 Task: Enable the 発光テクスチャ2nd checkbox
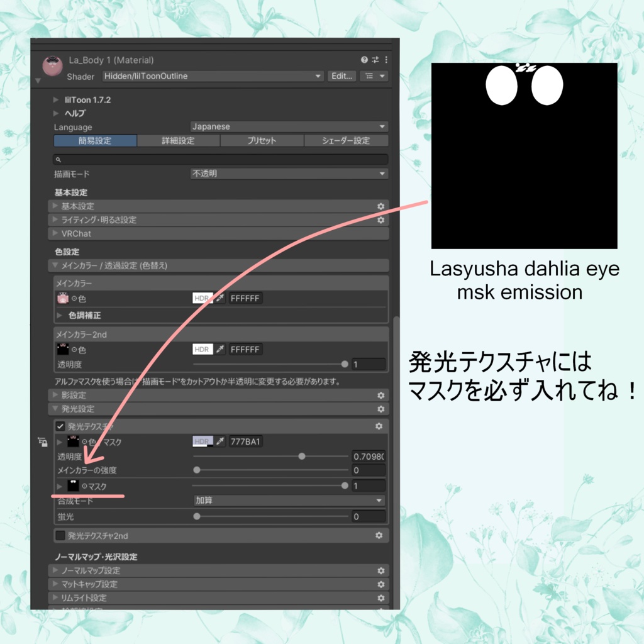(x=61, y=535)
